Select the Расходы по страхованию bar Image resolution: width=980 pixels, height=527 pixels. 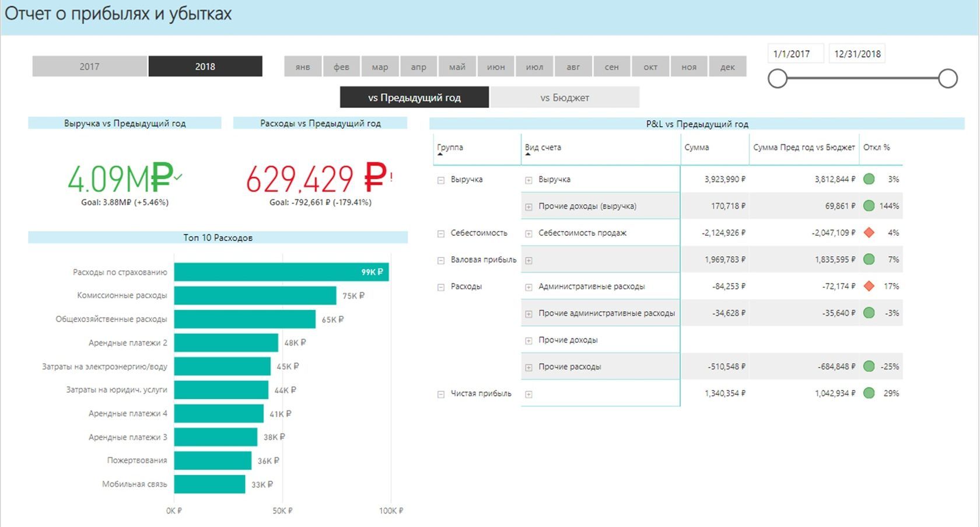pyautogui.click(x=281, y=272)
